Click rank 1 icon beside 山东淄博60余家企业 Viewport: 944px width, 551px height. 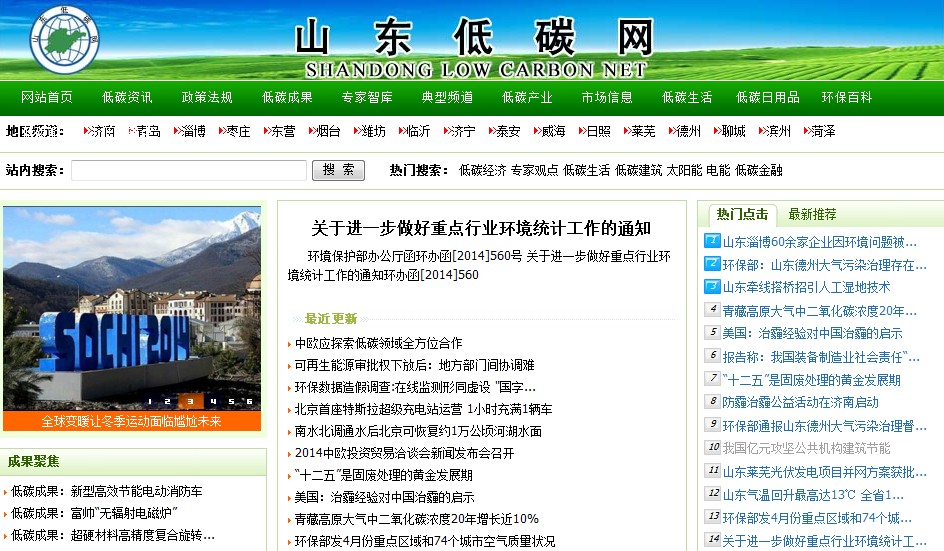712,242
